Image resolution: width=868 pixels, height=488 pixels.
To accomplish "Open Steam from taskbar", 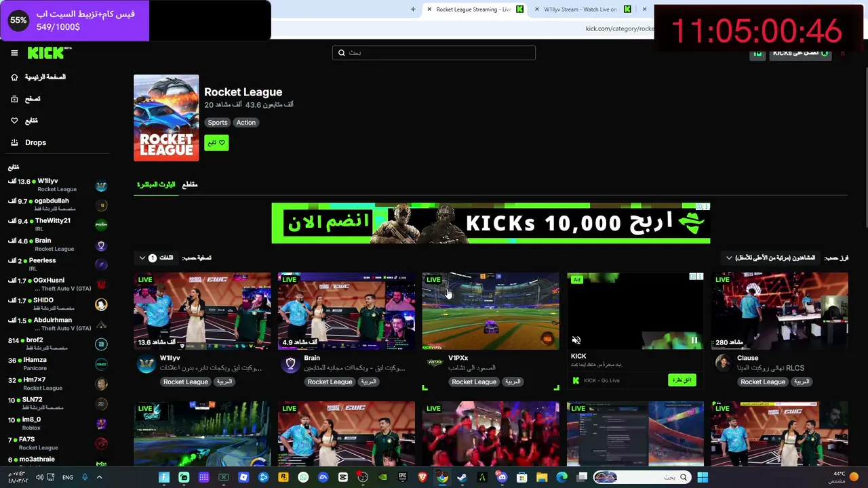I will pyautogui.click(x=462, y=477).
